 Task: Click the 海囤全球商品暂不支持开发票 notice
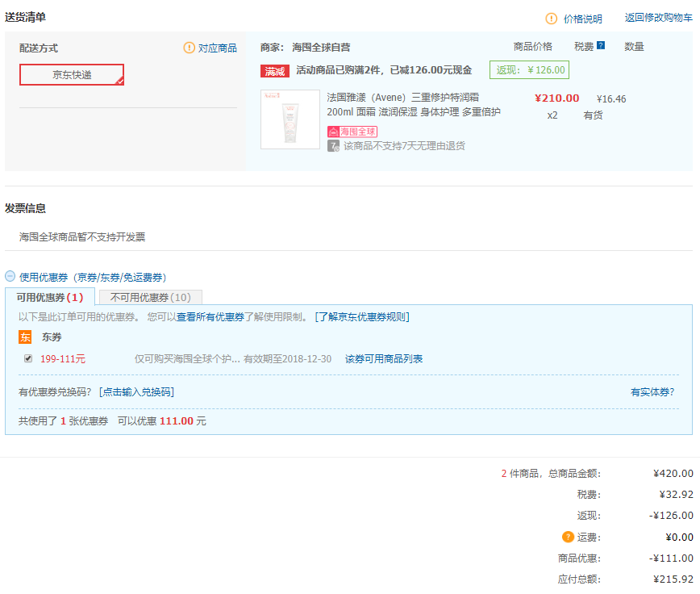[x=82, y=236]
